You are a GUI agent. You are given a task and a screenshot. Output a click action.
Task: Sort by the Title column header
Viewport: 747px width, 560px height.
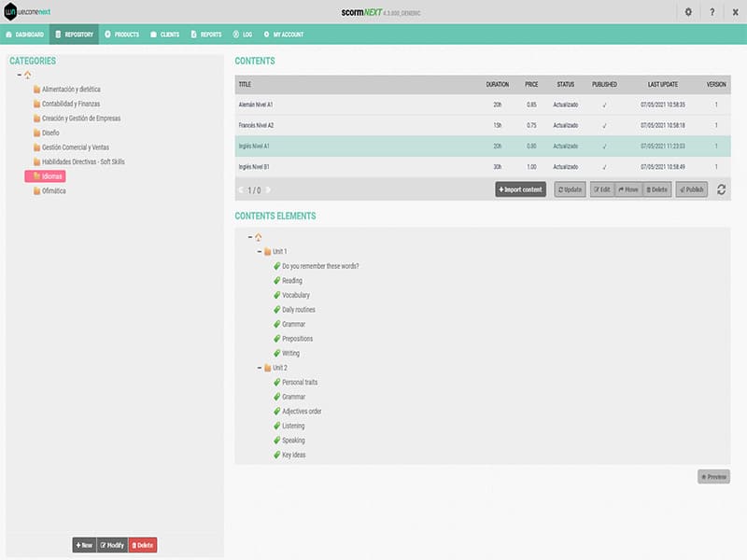click(245, 84)
